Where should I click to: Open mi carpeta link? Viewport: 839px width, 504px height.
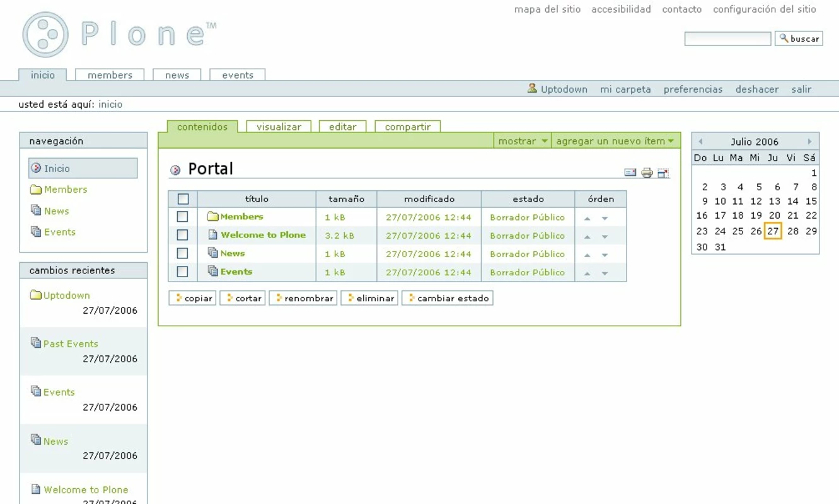pos(625,89)
